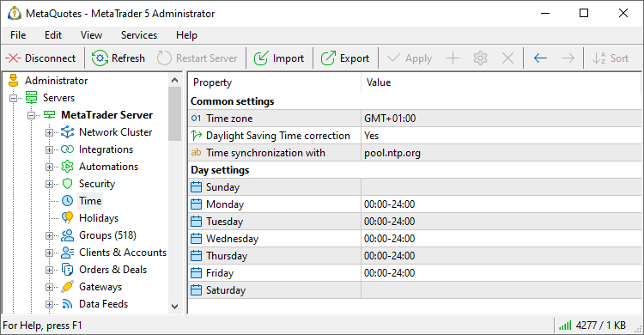Click the Gateways plug icon
Viewport: 644px width, 335px height.
point(67,287)
